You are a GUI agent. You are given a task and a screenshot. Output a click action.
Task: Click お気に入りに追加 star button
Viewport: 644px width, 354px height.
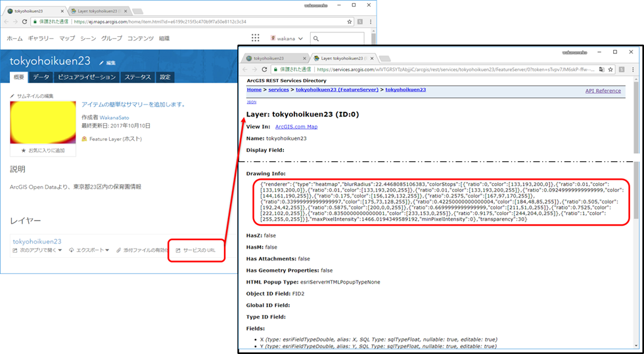tap(43, 151)
